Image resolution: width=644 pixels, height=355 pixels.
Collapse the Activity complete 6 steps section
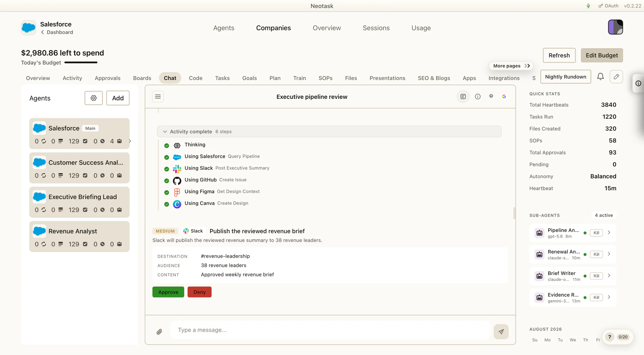(329, 132)
